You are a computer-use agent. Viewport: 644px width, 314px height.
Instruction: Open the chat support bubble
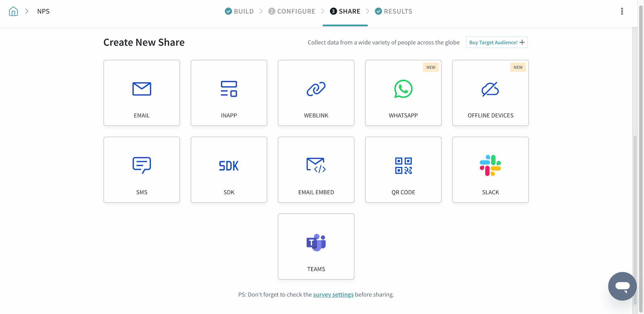(622, 286)
